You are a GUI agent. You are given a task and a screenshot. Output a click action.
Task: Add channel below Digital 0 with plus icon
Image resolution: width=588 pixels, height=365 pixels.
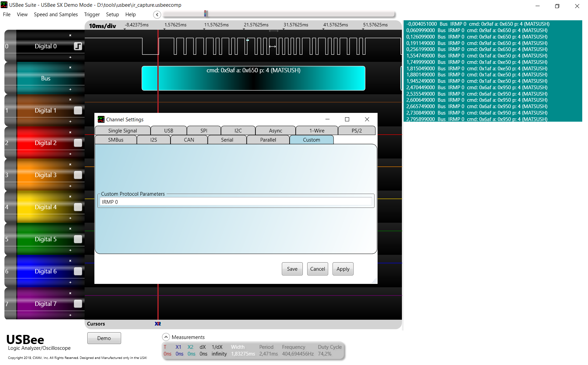(70, 57)
